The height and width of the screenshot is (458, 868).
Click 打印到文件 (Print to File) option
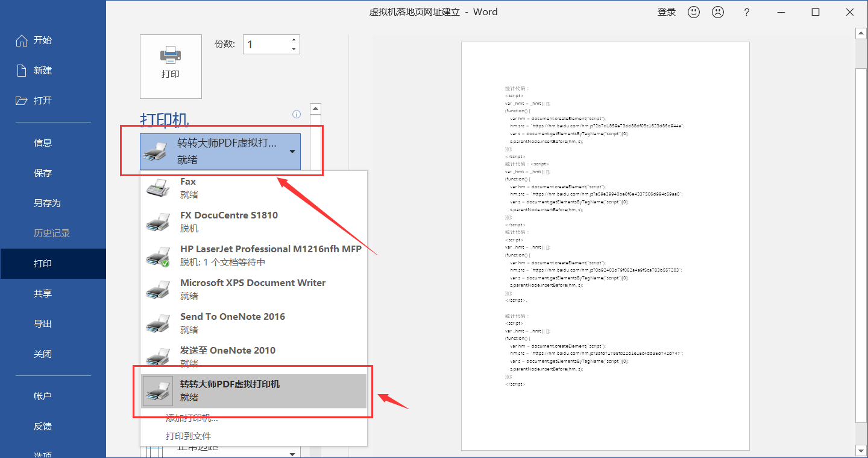click(188, 436)
